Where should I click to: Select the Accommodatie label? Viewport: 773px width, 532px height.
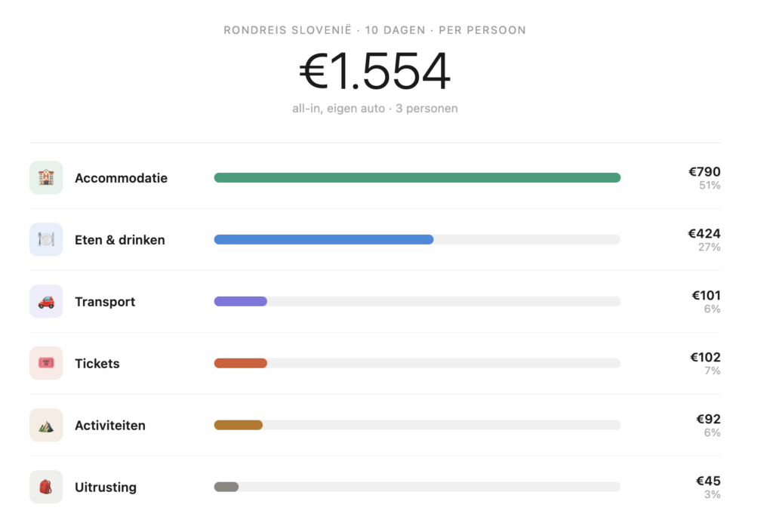click(122, 178)
